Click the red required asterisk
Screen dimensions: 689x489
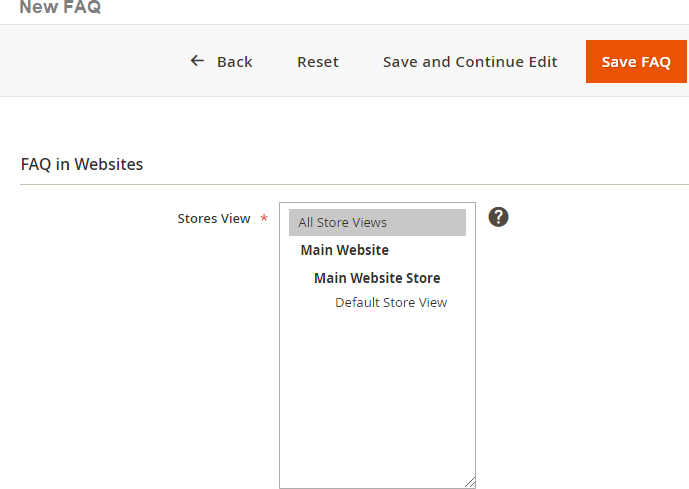click(264, 219)
